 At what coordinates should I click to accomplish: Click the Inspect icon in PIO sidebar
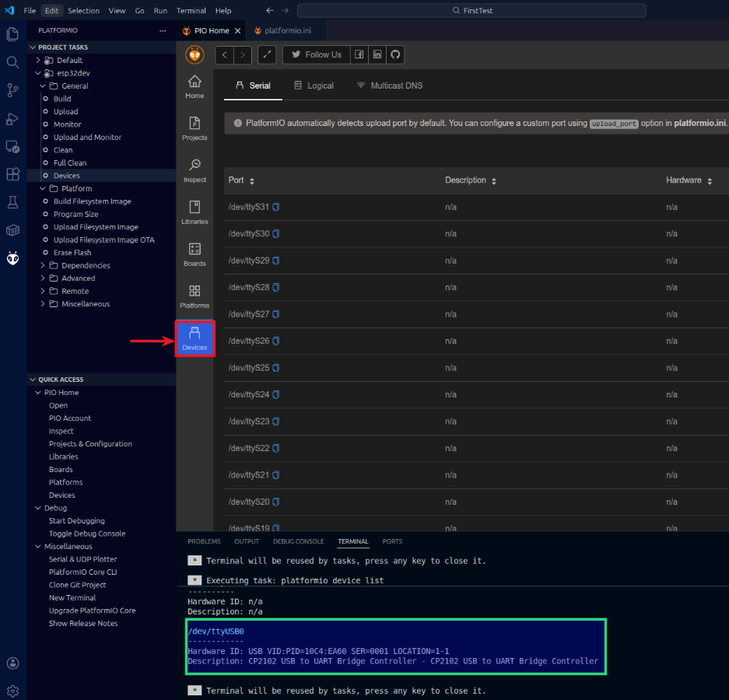tap(195, 170)
